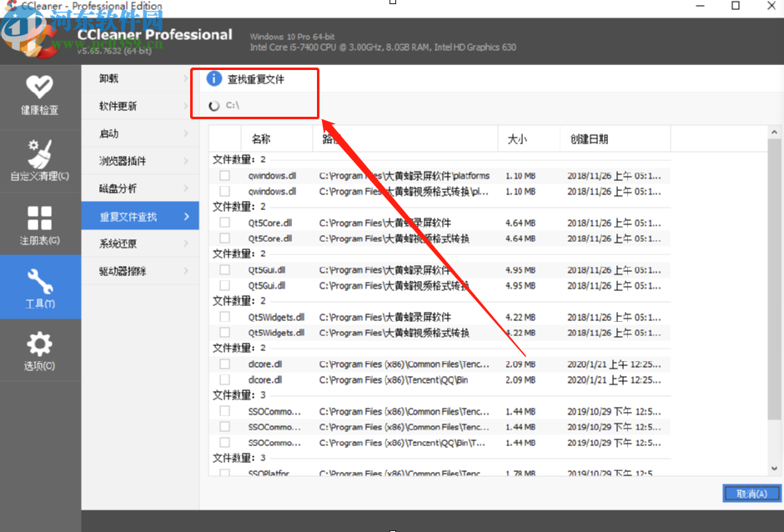Check qwindows.dll in 大黄蜂录屏软件\platforms

[x=225, y=175]
